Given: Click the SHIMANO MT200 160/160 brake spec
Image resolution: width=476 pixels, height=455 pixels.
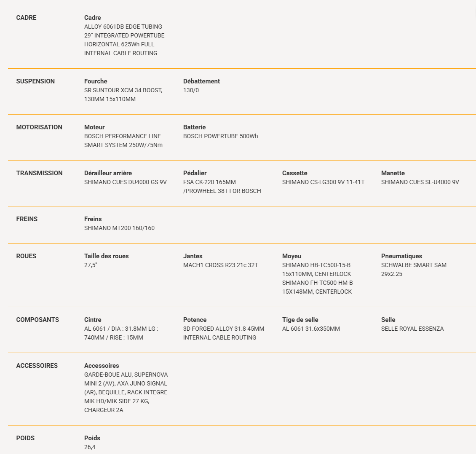Looking at the screenshot, I should pyautogui.click(x=119, y=227).
